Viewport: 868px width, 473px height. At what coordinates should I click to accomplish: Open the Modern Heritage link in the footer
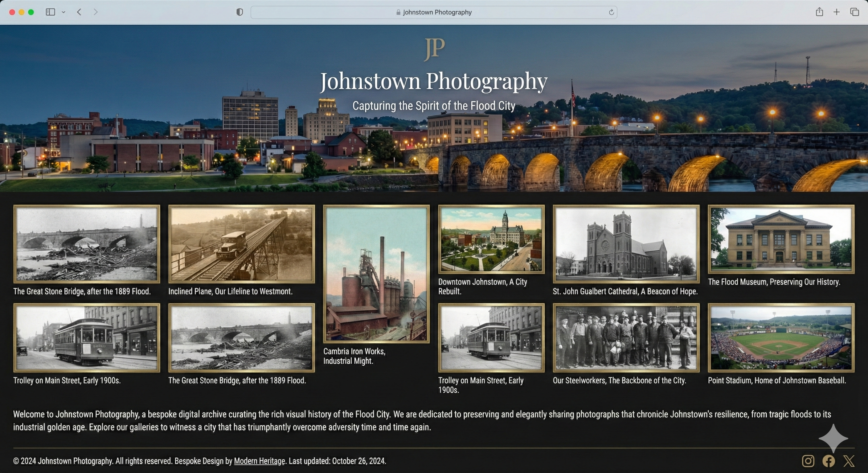pyautogui.click(x=259, y=461)
